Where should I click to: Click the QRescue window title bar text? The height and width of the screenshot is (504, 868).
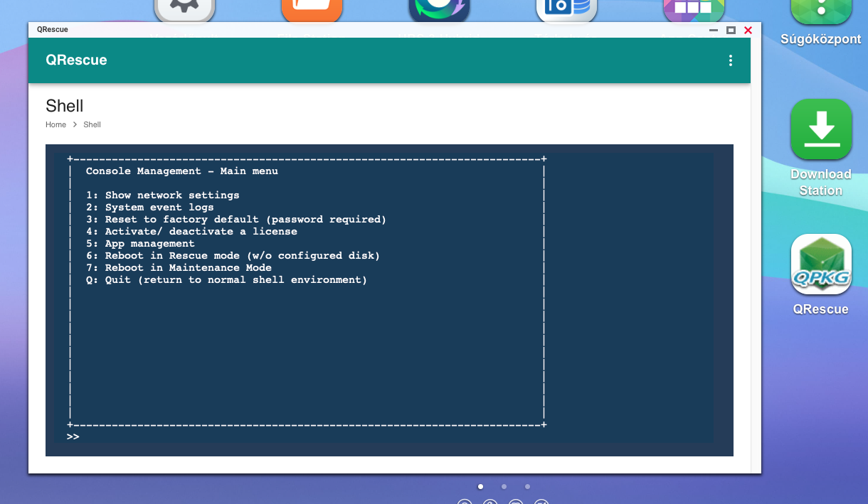(53, 30)
